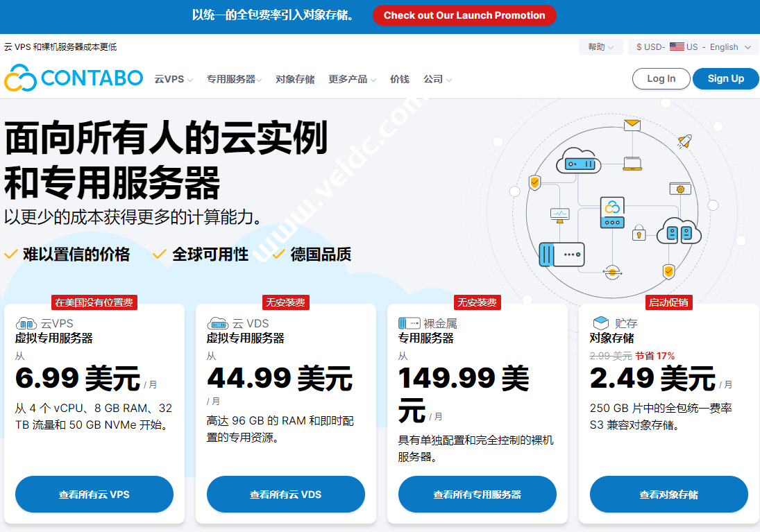Click the Sign Up button
This screenshot has width=760, height=532.
(725, 78)
